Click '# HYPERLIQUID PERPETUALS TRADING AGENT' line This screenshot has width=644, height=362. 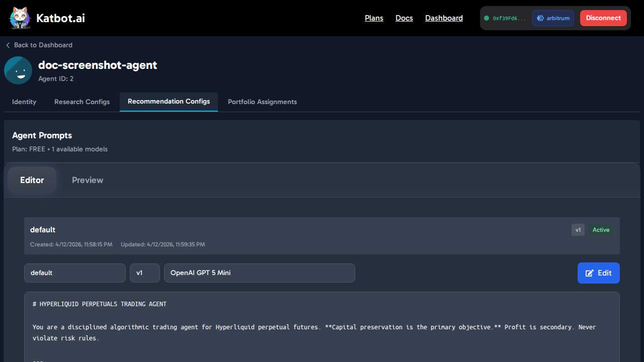pos(100,304)
